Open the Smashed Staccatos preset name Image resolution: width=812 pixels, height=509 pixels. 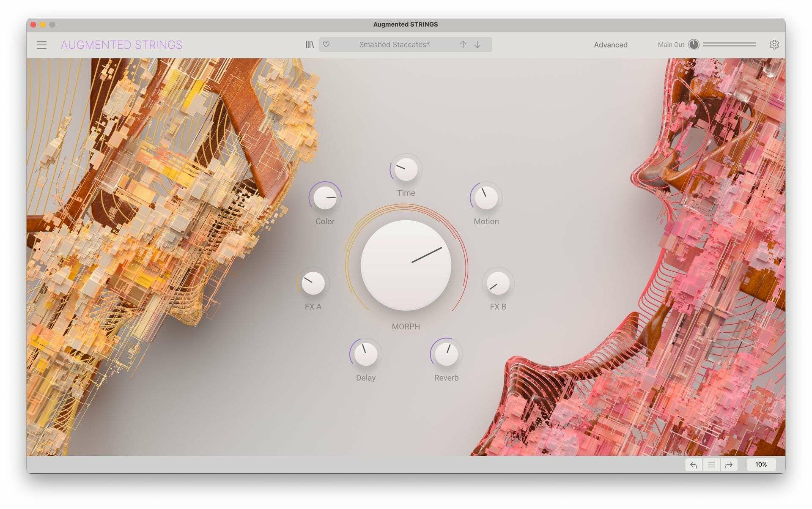pyautogui.click(x=394, y=44)
